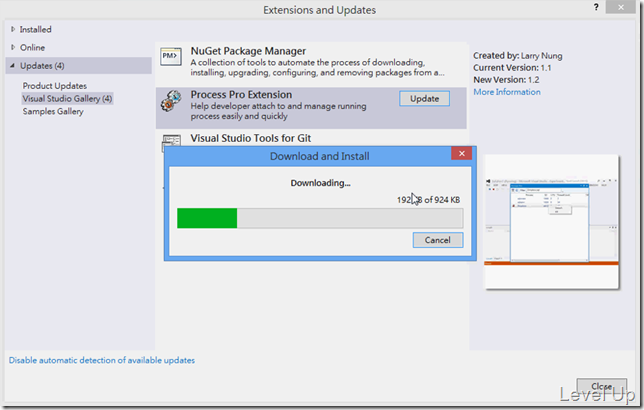Viewport: 644px width, 410px height.
Task: Select the NuGet Package Manager title
Action: pos(248,51)
